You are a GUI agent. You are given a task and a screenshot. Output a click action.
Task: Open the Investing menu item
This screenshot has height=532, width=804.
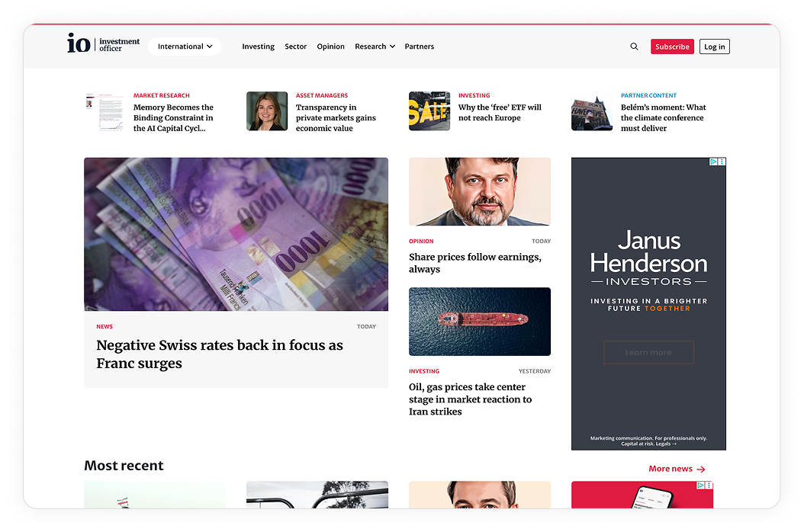(x=258, y=46)
